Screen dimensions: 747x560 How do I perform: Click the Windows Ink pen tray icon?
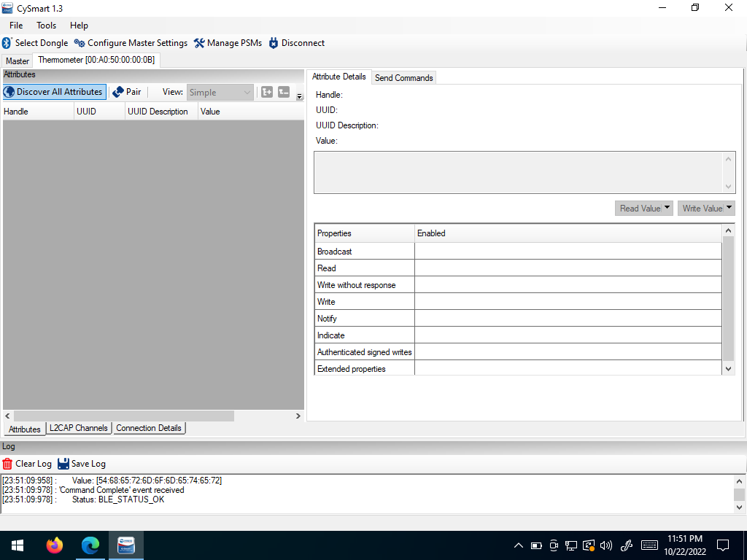pyautogui.click(x=627, y=545)
